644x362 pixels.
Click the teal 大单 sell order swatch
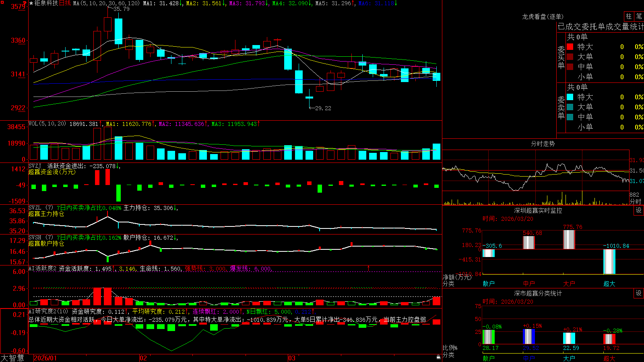coord(570,107)
